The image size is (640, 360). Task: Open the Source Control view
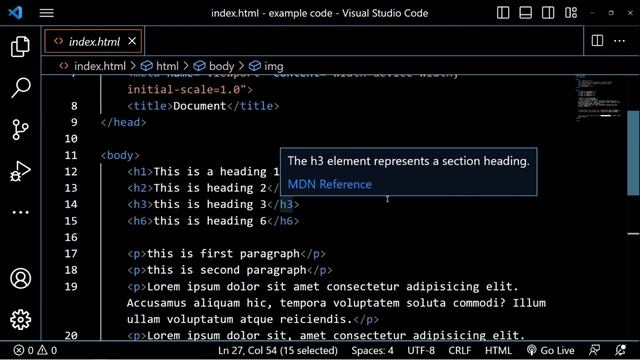[x=20, y=129]
